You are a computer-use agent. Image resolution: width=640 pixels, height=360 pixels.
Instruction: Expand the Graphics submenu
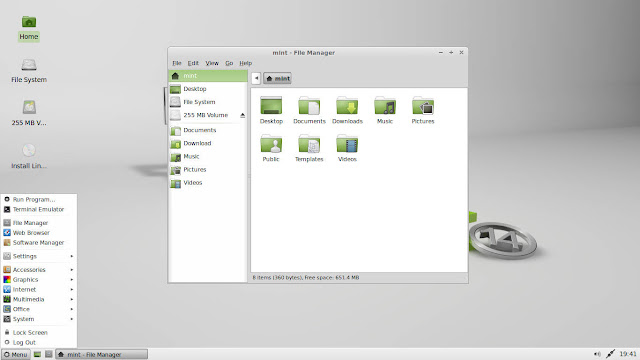point(39,280)
